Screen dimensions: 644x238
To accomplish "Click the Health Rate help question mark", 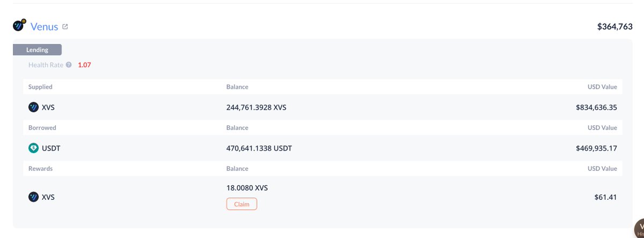I will [69, 65].
